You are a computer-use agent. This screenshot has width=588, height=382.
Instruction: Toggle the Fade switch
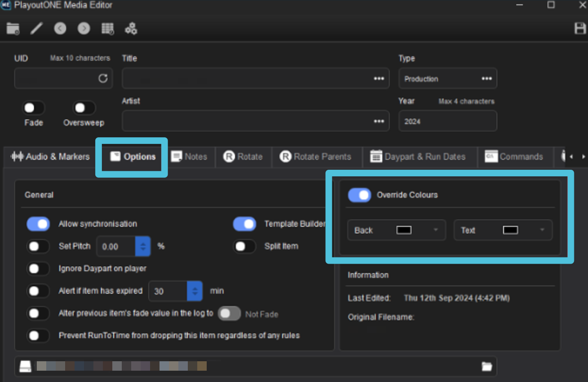pyautogui.click(x=34, y=108)
